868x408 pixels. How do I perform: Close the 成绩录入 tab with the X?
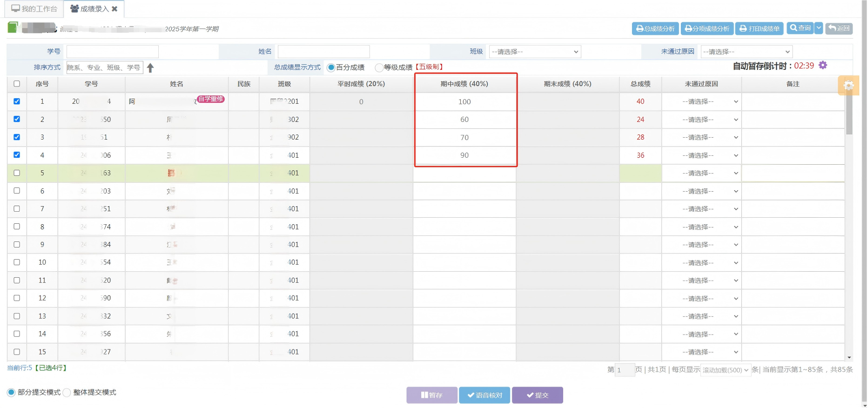click(x=114, y=9)
